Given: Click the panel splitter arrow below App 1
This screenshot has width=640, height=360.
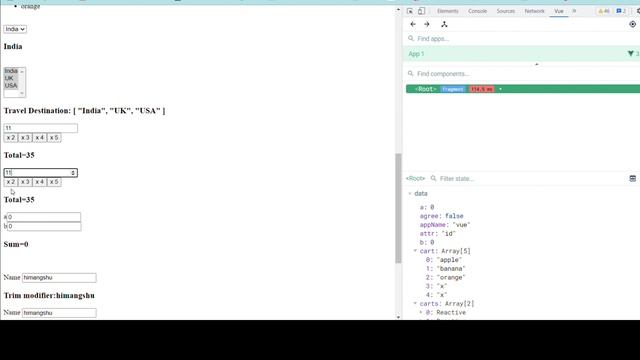Looking at the screenshot, I should [537, 64].
